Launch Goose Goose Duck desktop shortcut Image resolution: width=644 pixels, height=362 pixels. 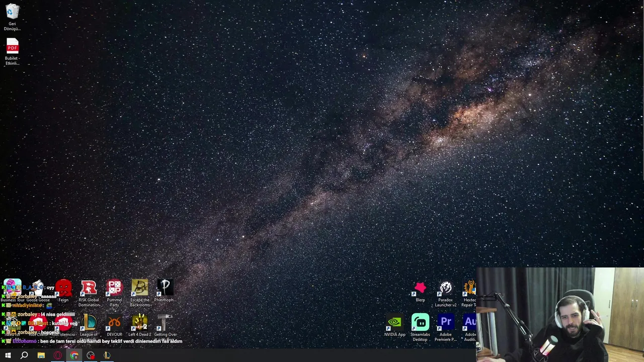point(38,291)
